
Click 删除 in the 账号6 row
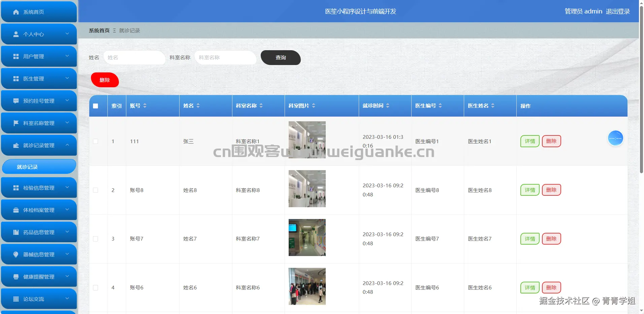(x=551, y=288)
